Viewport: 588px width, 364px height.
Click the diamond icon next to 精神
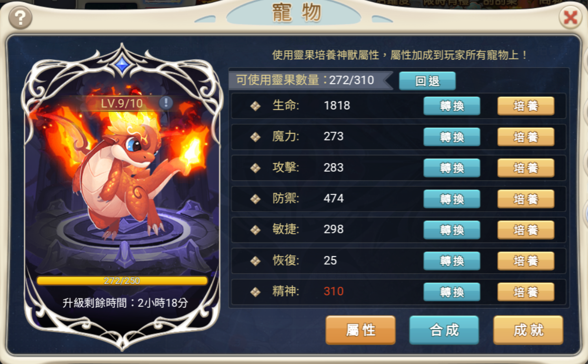255,292
